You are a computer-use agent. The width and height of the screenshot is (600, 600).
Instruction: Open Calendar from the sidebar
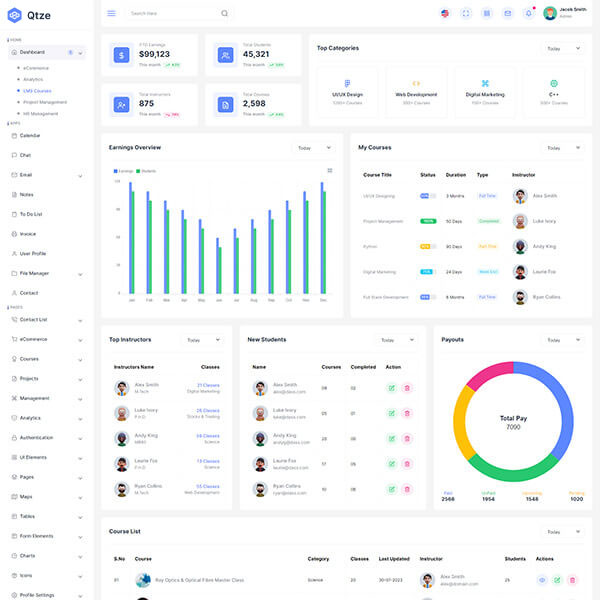30,134
